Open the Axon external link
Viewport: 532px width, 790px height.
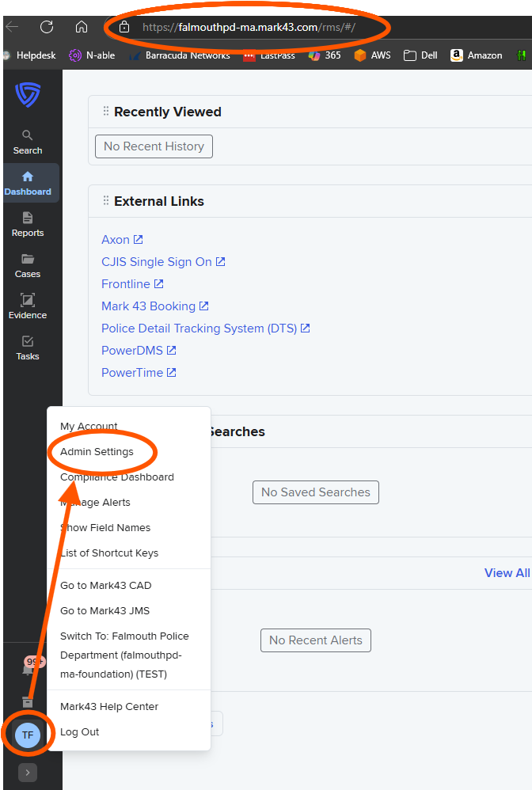click(123, 240)
